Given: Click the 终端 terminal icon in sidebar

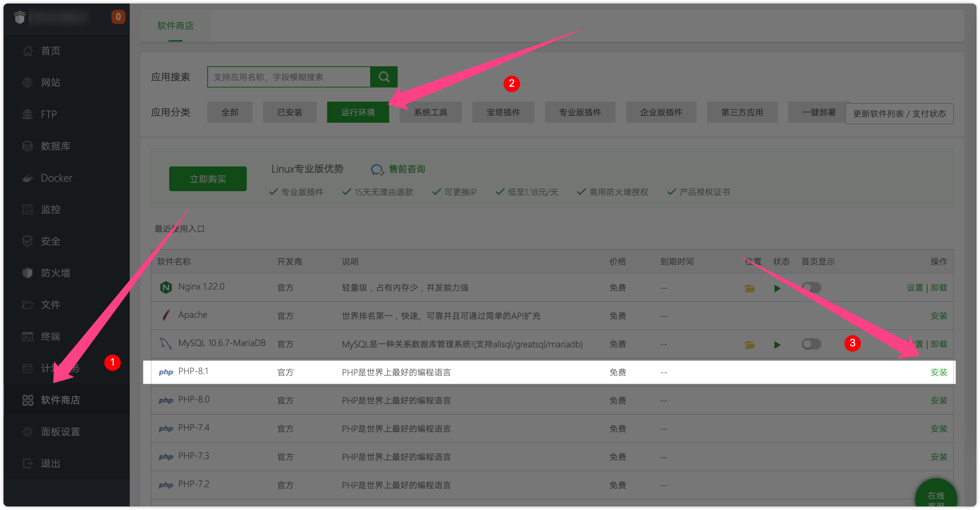Looking at the screenshot, I should click(x=27, y=336).
